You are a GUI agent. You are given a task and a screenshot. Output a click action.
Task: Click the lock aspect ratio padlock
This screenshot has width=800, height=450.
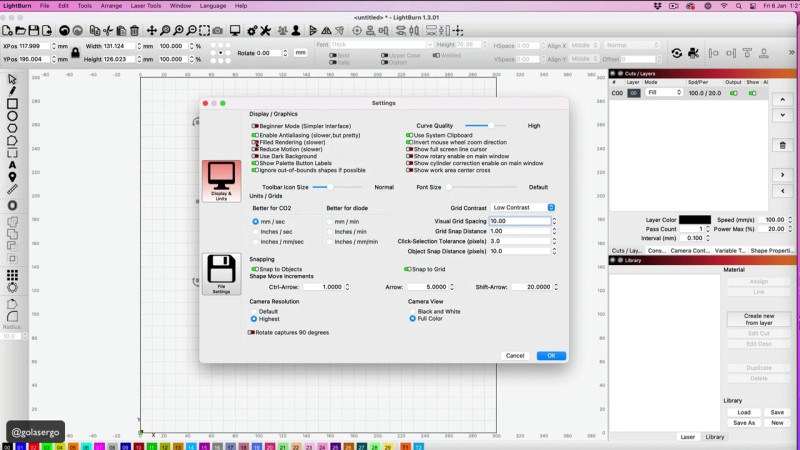pos(75,52)
